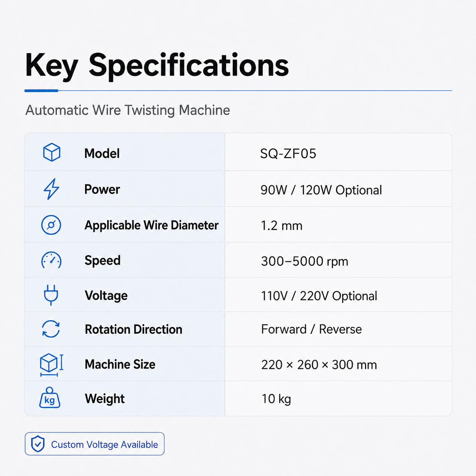Click the speedometer Speed icon

point(51,260)
